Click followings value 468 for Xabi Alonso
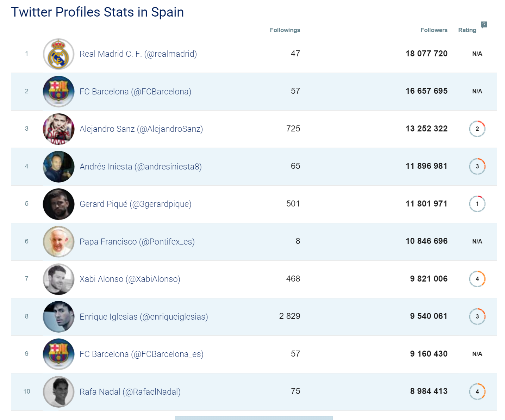 pyautogui.click(x=293, y=279)
